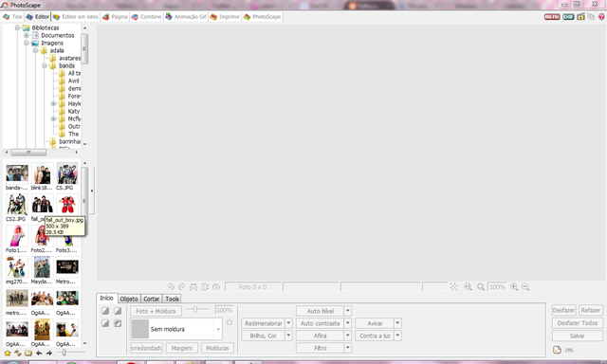Click the rotate right icon below canvas
Screen dimensions: 607x364
point(182,286)
